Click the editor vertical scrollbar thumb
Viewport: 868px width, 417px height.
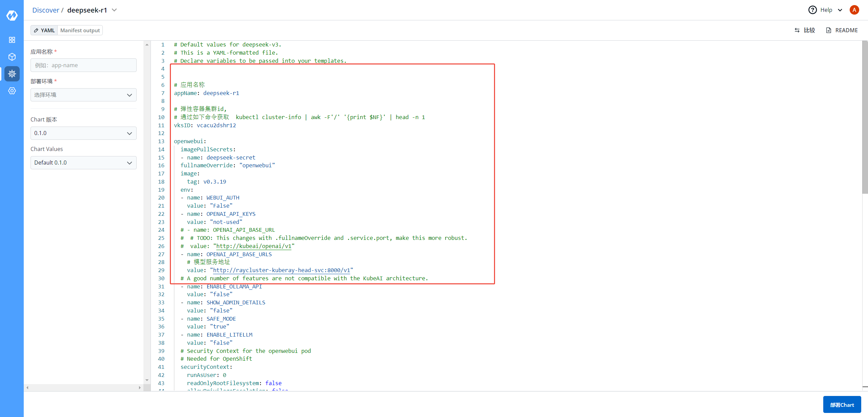pos(865,117)
